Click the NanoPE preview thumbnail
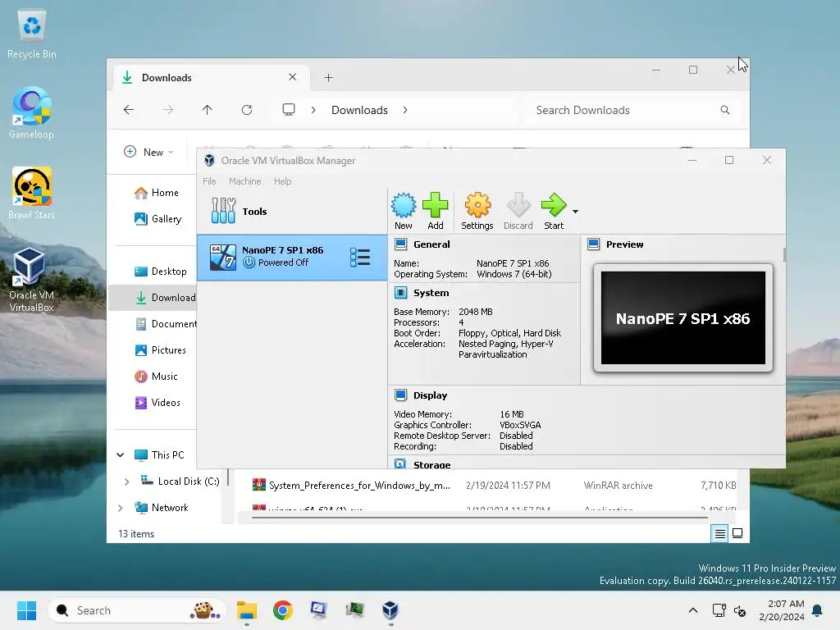This screenshot has width=840, height=630. 683,317
